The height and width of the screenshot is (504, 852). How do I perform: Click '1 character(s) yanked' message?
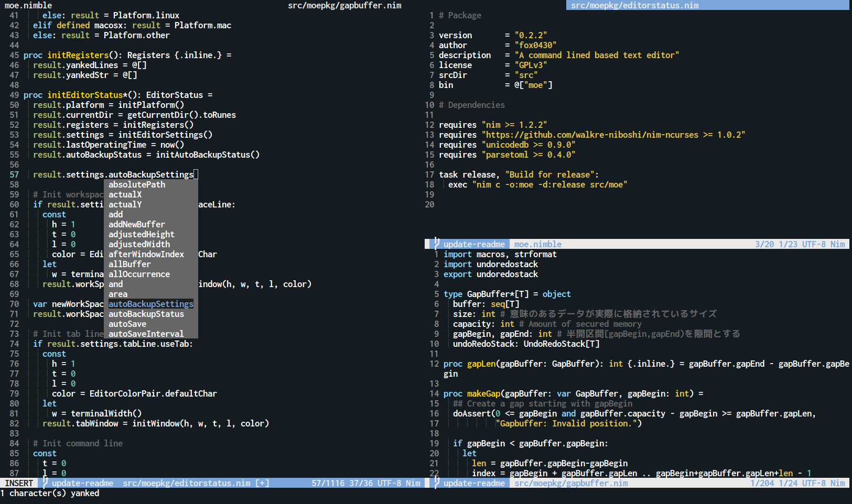[x=50, y=493]
